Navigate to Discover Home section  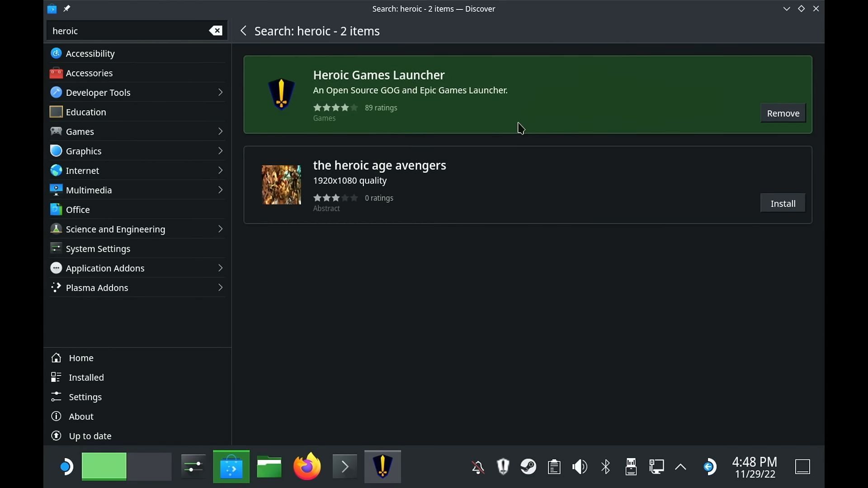81,357
